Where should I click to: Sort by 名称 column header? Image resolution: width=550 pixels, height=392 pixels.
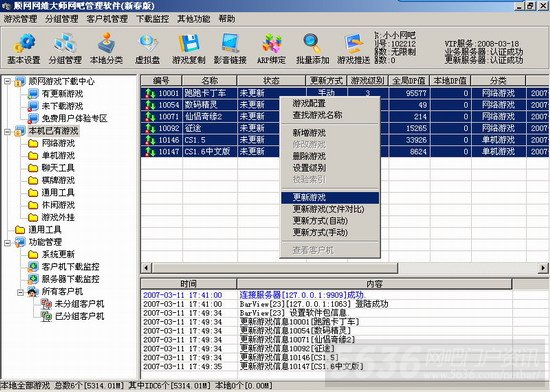[x=209, y=81]
